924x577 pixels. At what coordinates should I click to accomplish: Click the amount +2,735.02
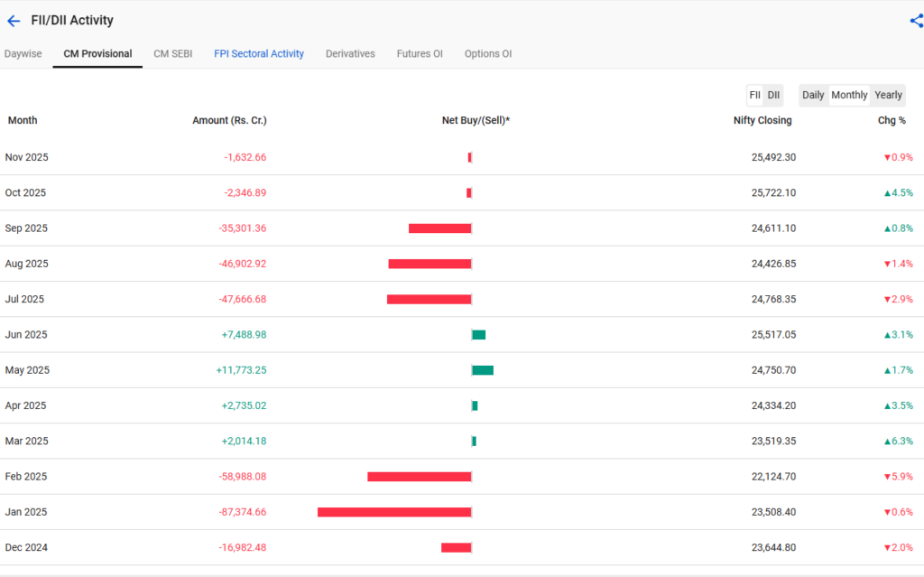(x=244, y=405)
